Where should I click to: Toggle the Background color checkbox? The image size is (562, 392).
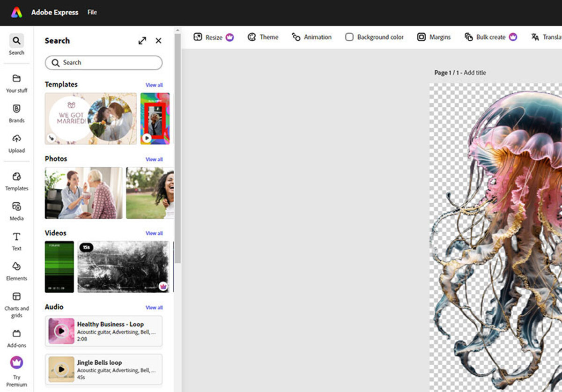[349, 37]
